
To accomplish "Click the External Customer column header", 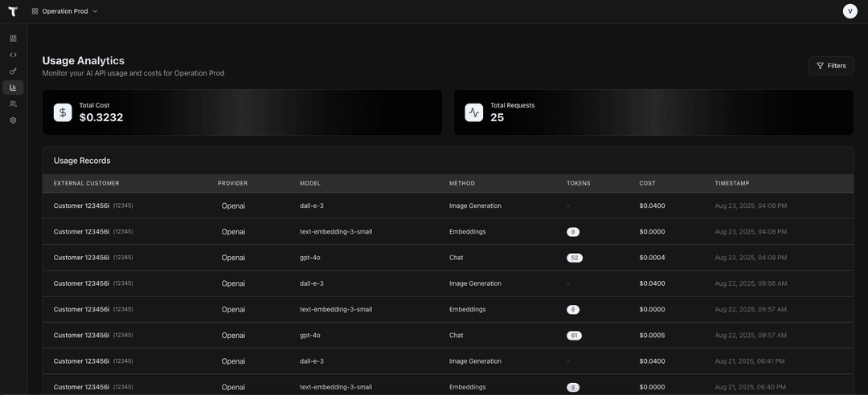I will 86,183.
